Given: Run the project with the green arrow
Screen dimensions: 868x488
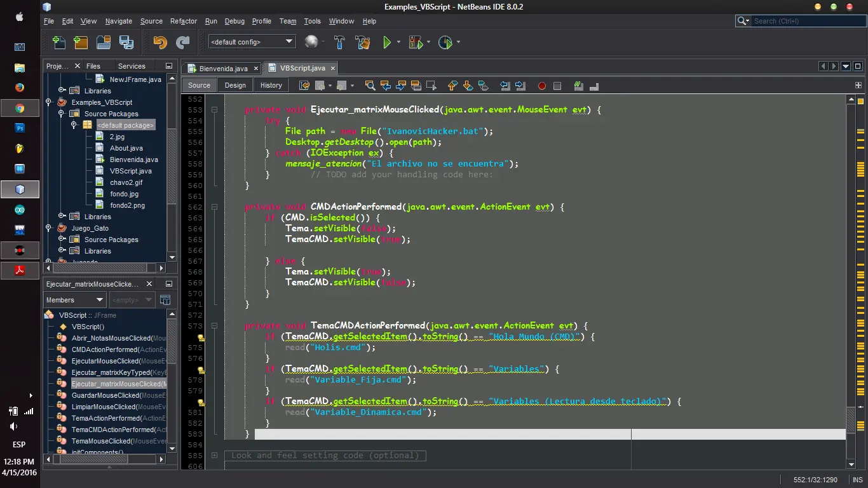Looking at the screenshot, I should [x=387, y=43].
